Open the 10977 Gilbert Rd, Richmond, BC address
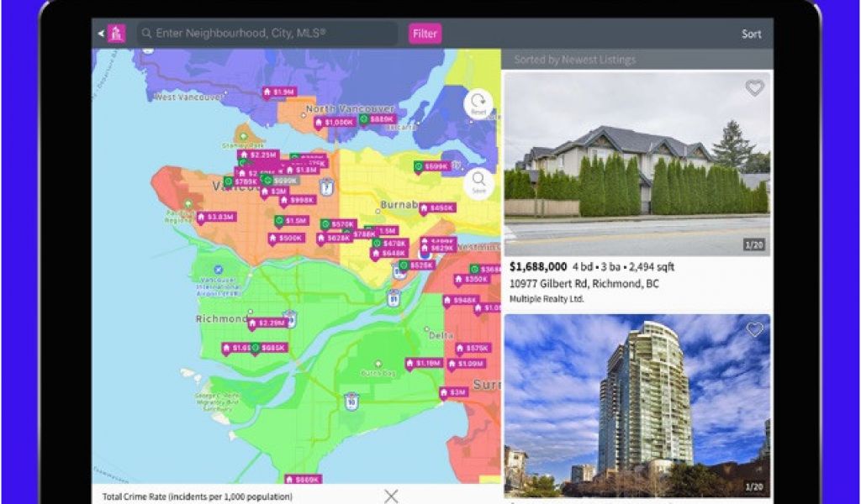 click(584, 284)
